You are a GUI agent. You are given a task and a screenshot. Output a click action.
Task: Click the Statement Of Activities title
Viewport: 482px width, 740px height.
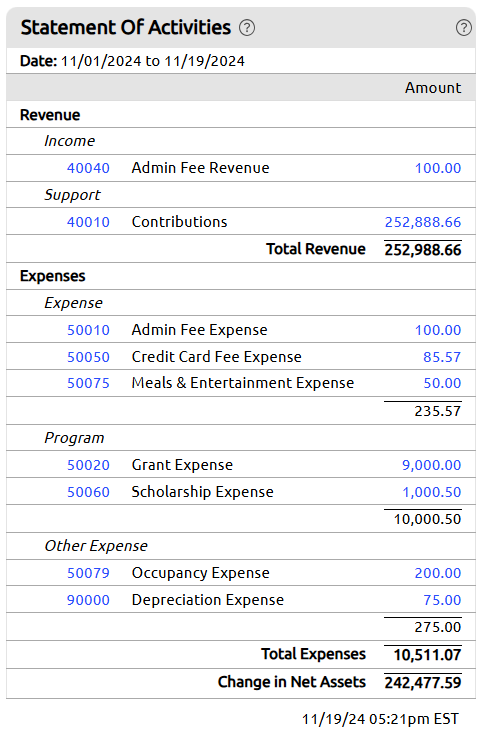(x=126, y=27)
